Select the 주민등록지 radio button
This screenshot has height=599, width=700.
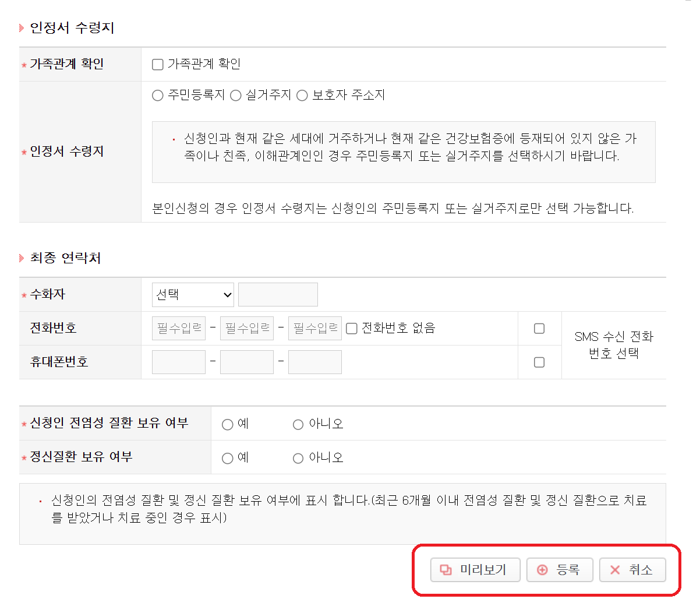tap(157, 95)
